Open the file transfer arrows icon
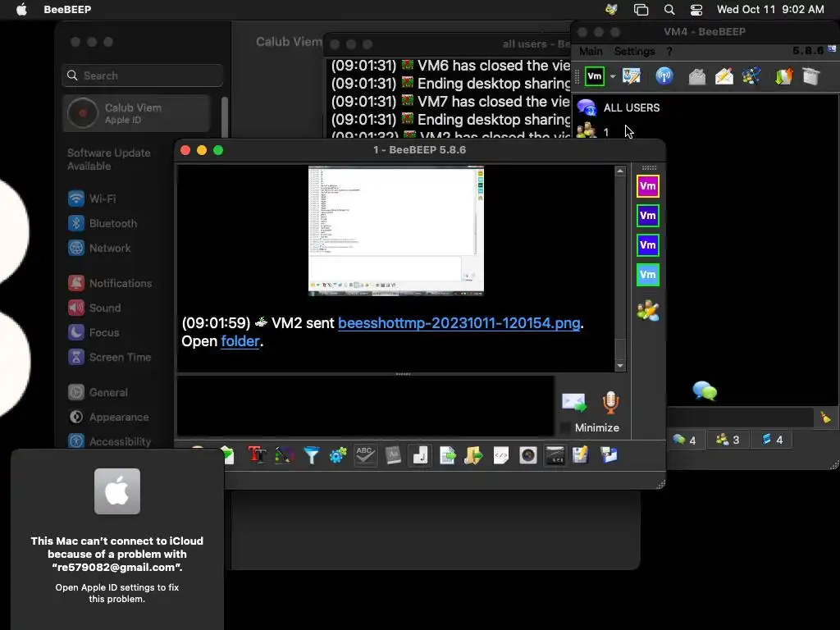This screenshot has height=630, width=840. coord(783,76)
